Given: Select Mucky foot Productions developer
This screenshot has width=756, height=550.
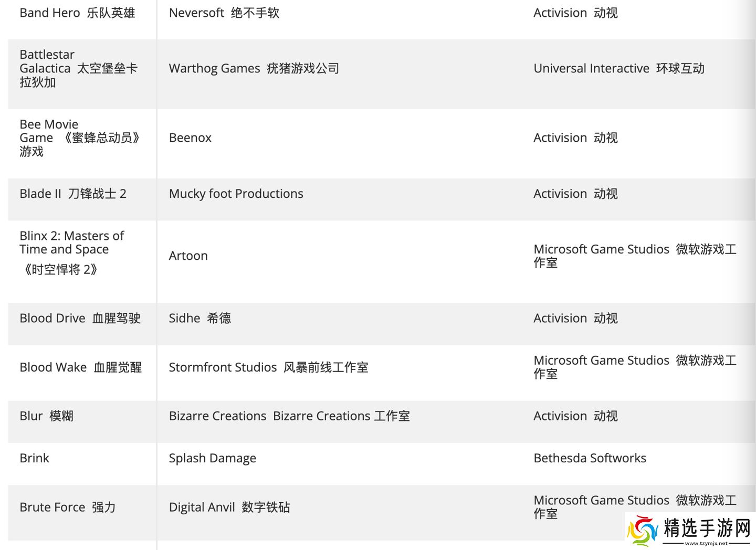Looking at the screenshot, I should 236,194.
